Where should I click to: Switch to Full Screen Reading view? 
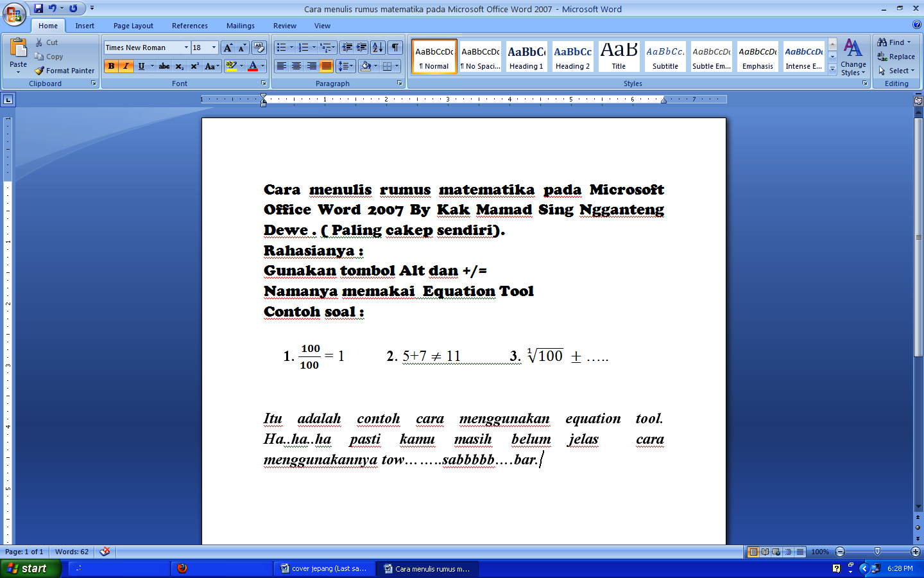click(x=765, y=552)
